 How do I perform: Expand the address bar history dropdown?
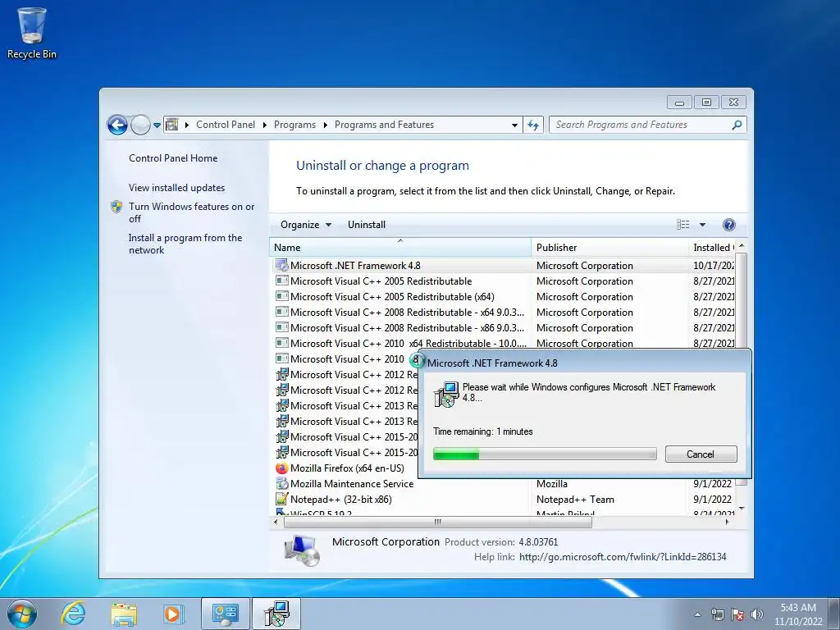[x=514, y=126]
